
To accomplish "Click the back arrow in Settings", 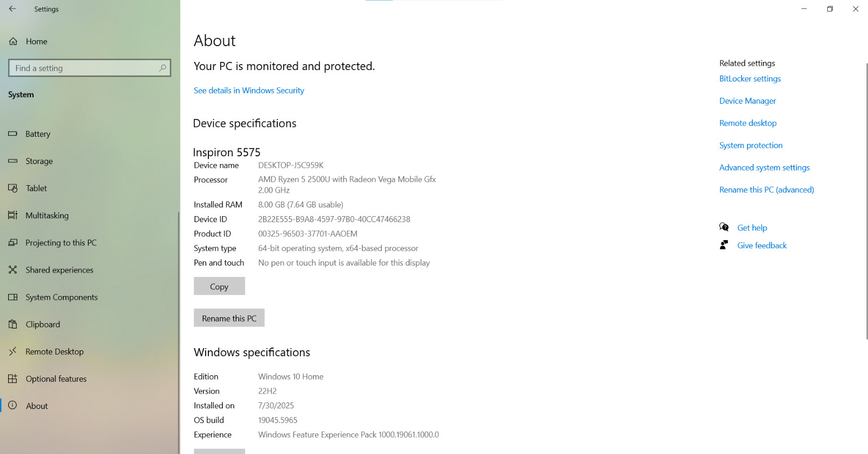I will pos(12,9).
